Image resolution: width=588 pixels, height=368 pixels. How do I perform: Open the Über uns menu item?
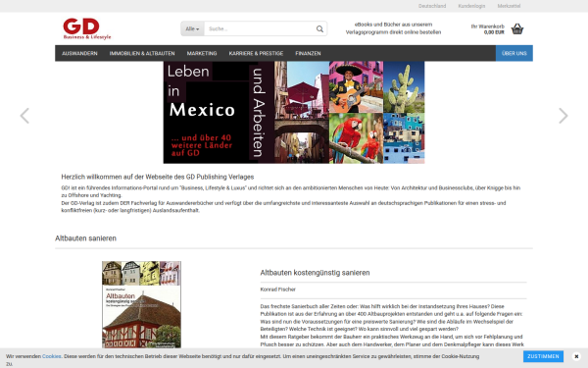(514, 53)
